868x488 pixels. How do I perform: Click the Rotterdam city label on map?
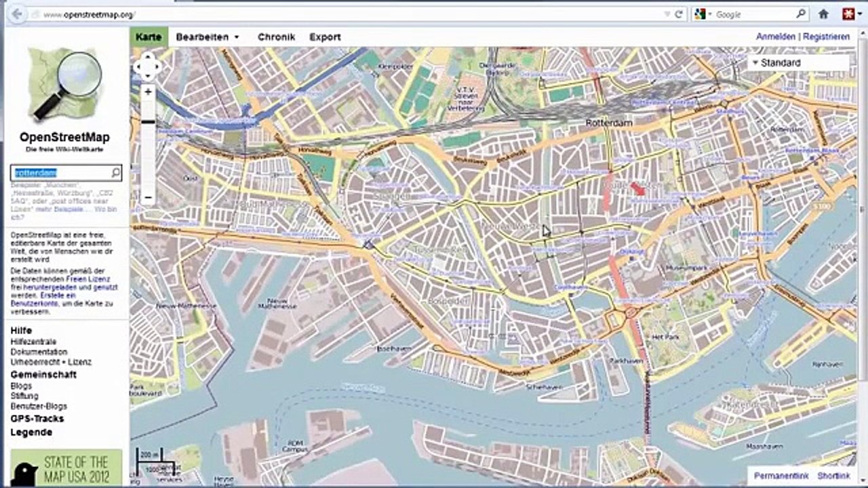coord(609,123)
